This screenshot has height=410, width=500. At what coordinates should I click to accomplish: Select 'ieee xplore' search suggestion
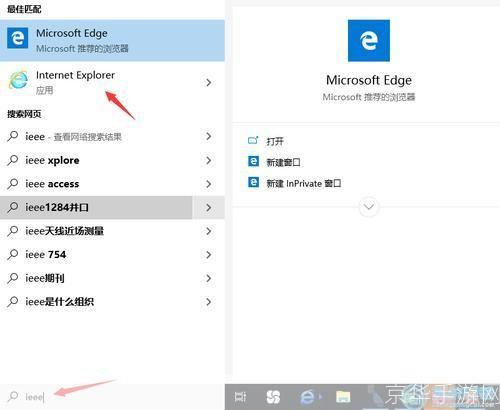[96, 160]
